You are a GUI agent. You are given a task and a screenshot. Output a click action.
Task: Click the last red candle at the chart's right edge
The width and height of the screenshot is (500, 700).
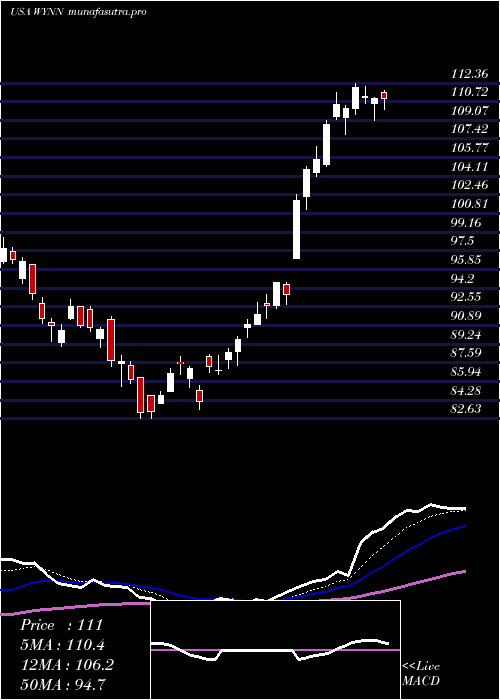click(384, 96)
